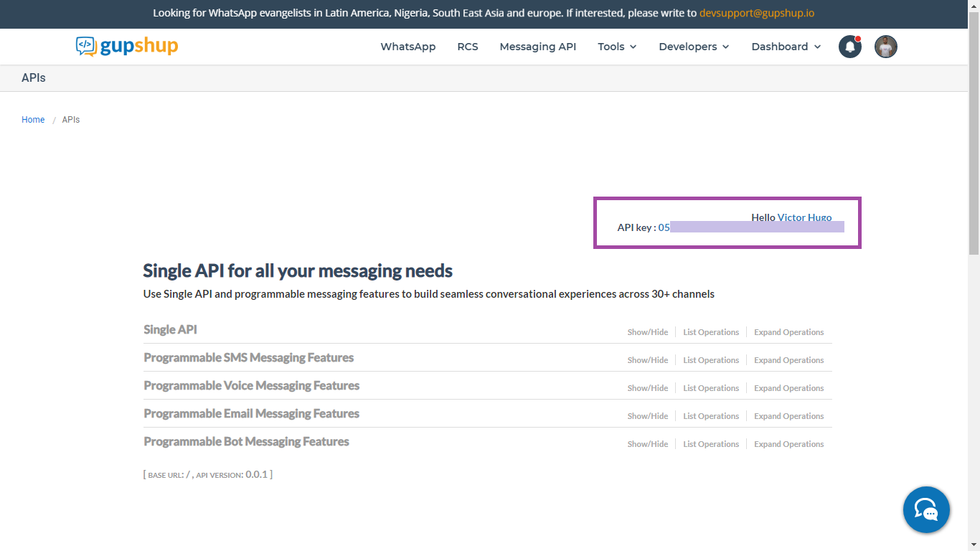Expand Operations for Bot Messaging
The width and height of the screenshot is (980, 551).
pyautogui.click(x=789, y=444)
